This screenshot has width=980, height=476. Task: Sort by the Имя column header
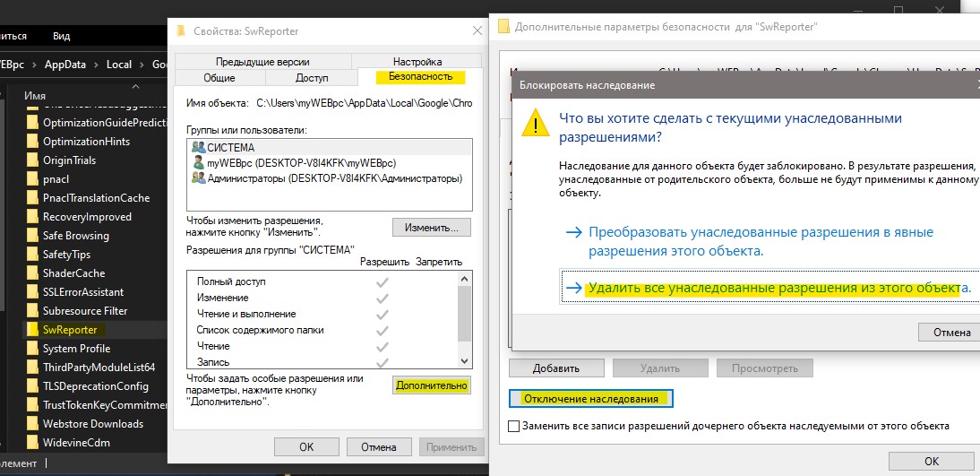click(x=35, y=95)
